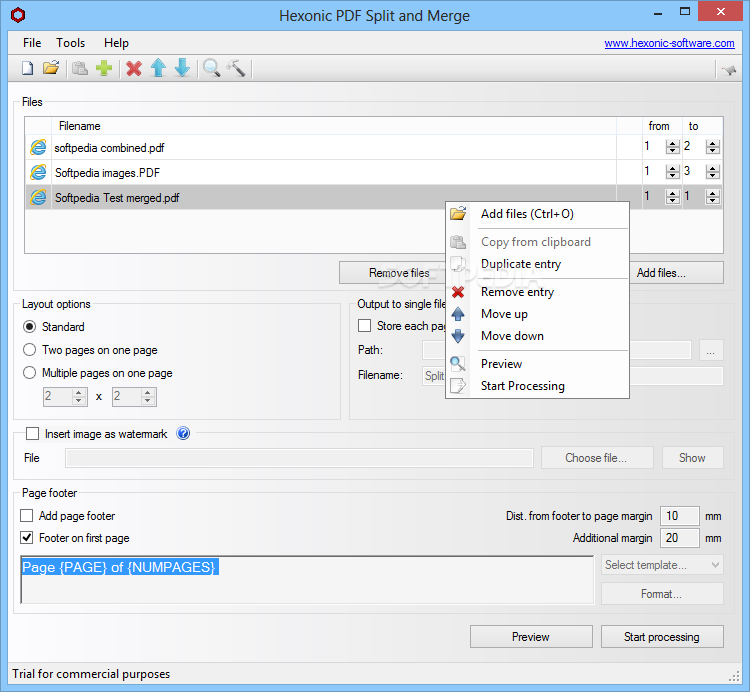The width and height of the screenshot is (750, 692).
Task: Select the Standard layout option
Action: (30, 327)
